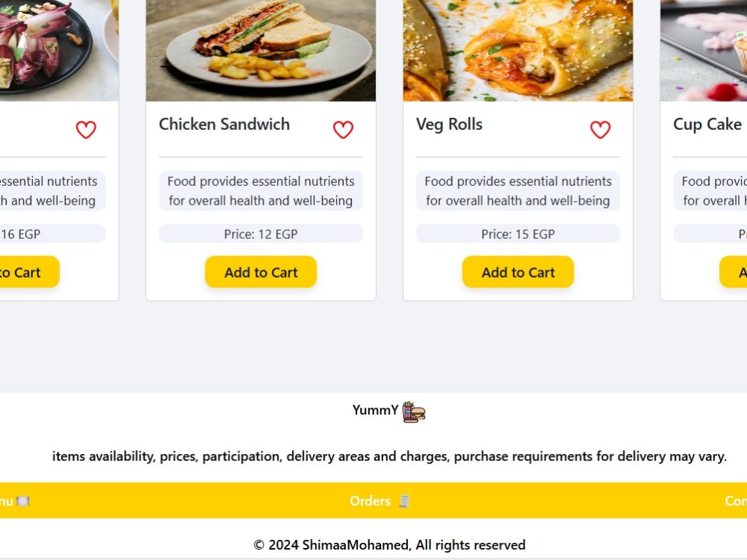Open the Chicken Sandwich photo
Image resolution: width=747 pixels, height=560 pixels.
click(x=261, y=51)
